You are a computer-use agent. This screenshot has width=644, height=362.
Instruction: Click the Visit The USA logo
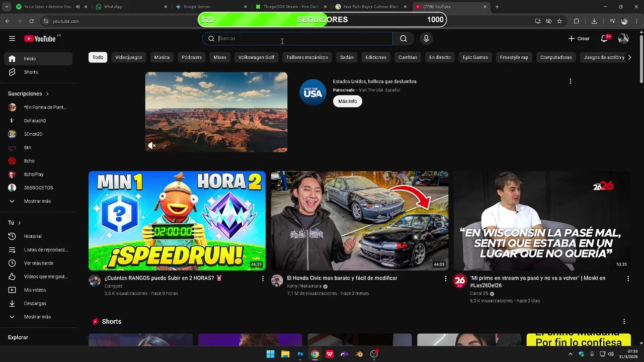click(x=313, y=92)
